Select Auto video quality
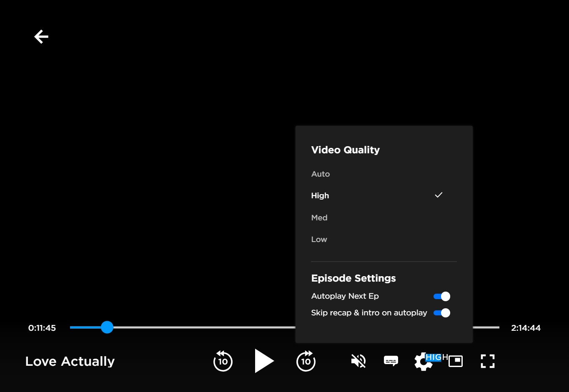This screenshot has height=392, width=569. 321,174
